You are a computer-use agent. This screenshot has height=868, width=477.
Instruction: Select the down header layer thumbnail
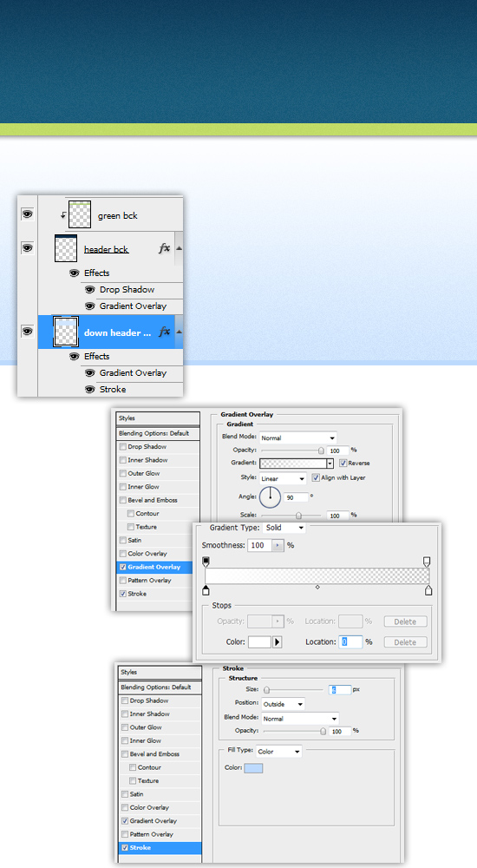tap(66, 332)
